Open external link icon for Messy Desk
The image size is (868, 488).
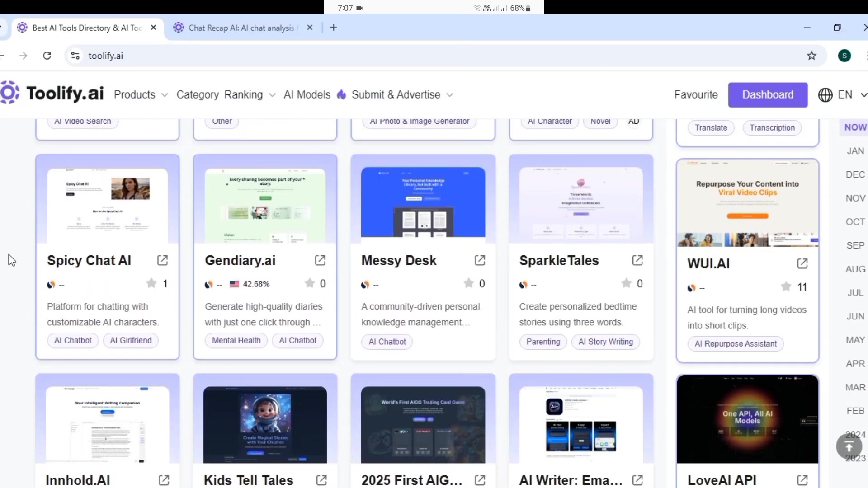(480, 260)
